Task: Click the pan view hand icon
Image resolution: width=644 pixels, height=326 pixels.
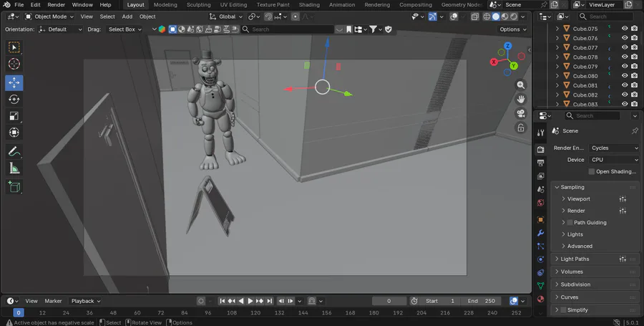Action: click(521, 99)
